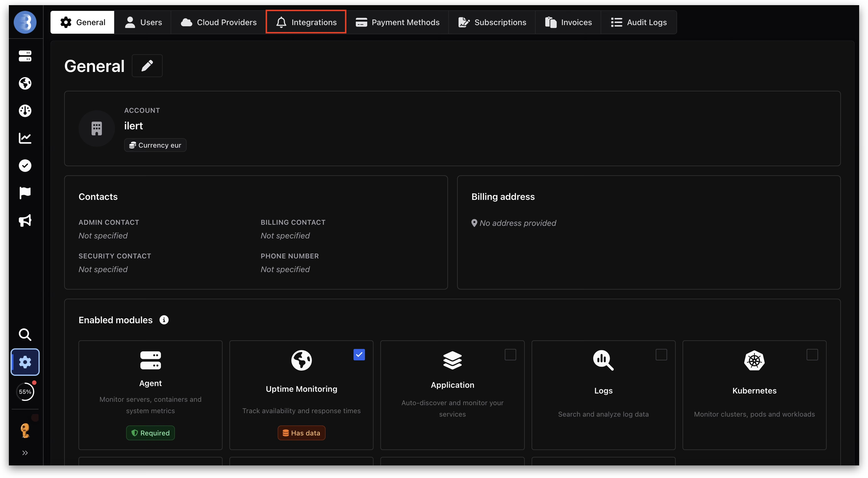Screen dimensions: 868x478
Task: Open the Subscriptions tab
Action: point(492,22)
